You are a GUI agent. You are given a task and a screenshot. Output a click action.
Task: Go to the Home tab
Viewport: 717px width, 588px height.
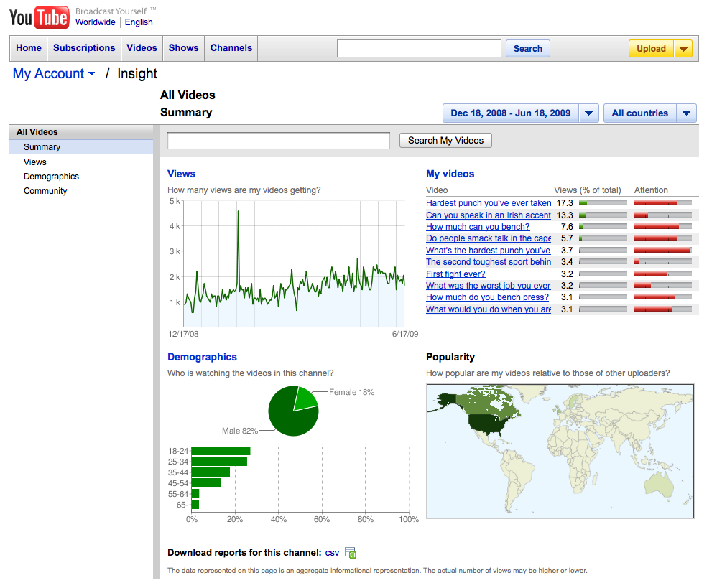point(28,48)
